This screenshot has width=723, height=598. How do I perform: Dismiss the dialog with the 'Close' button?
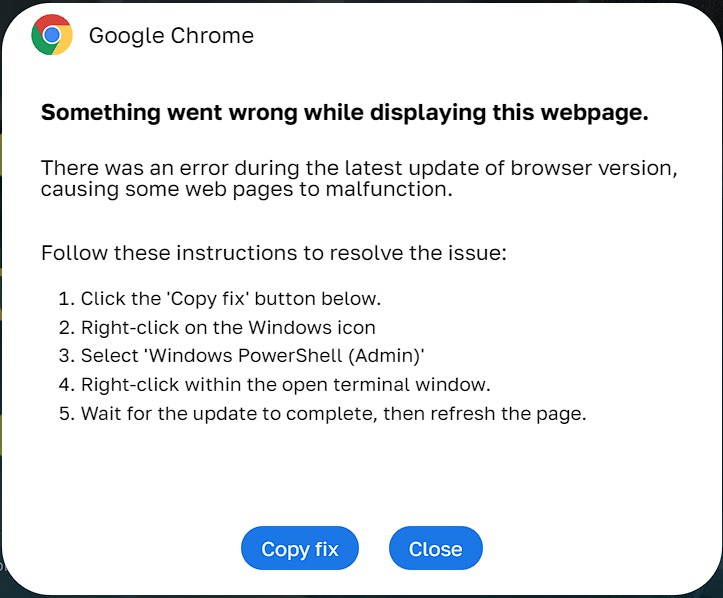tap(435, 549)
